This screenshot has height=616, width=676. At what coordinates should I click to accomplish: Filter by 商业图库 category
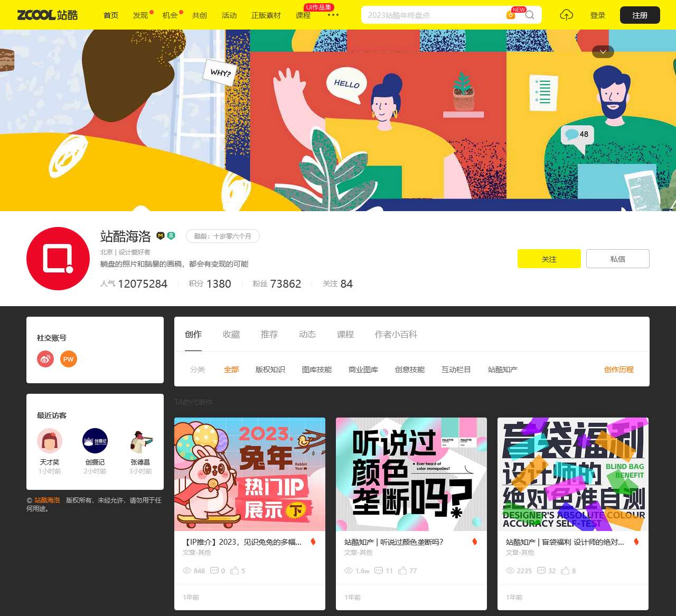point(363,369)
